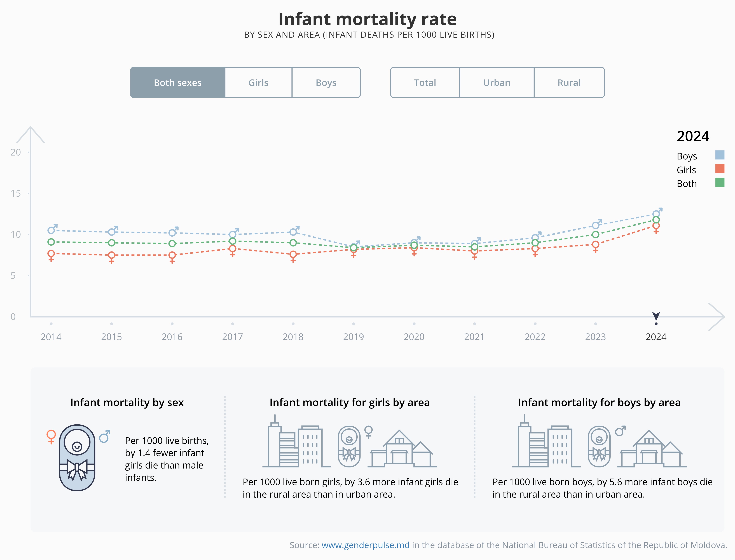Click the 2014 girls data point
Screen dimensions: 735x560
51,254
